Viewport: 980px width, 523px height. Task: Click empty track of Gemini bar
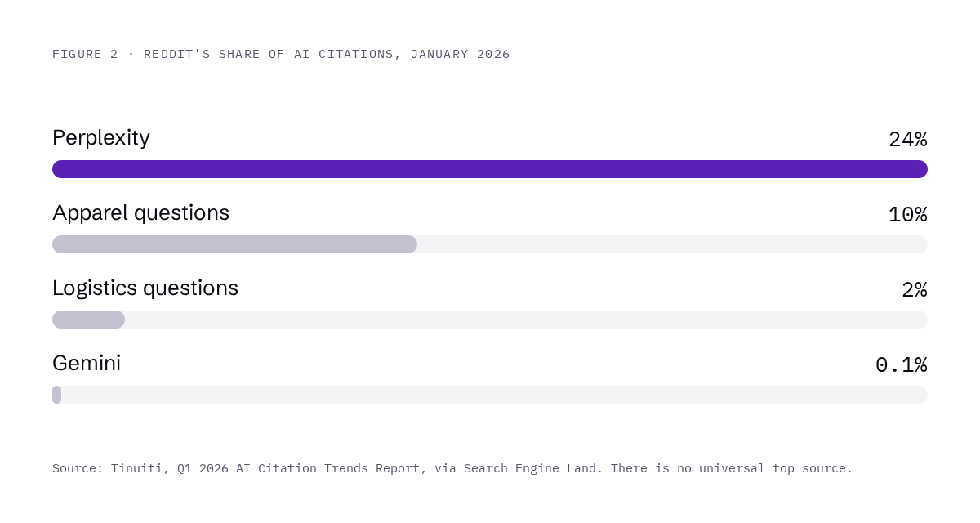pyautogui.click(x=494, y=395)
